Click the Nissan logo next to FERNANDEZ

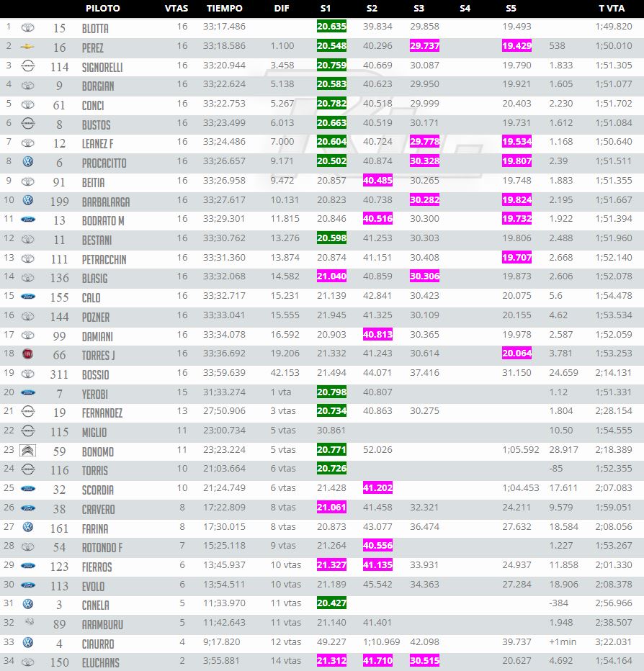tap(28, 411)
